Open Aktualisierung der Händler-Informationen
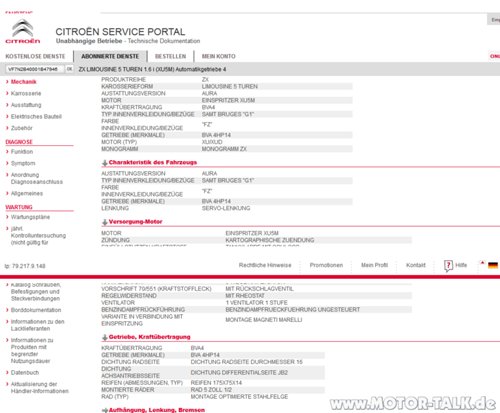Screen dimensions: 500x413 click(x=39, y=387)
